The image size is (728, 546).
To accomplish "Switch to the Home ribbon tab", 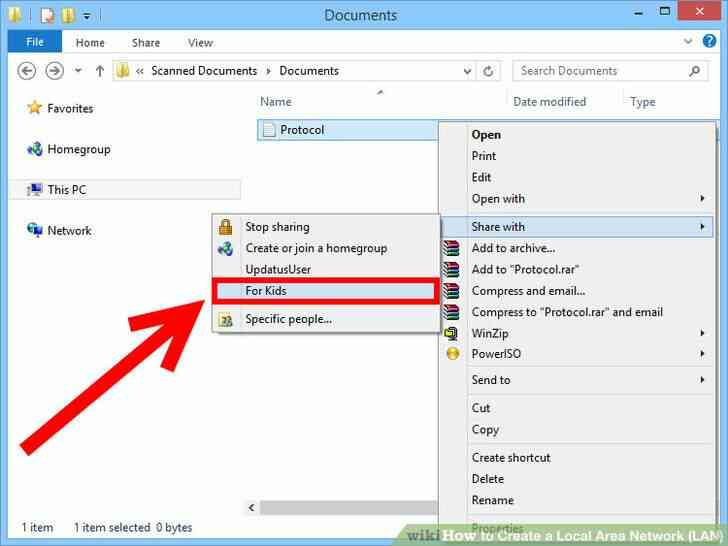I will 90,43.
